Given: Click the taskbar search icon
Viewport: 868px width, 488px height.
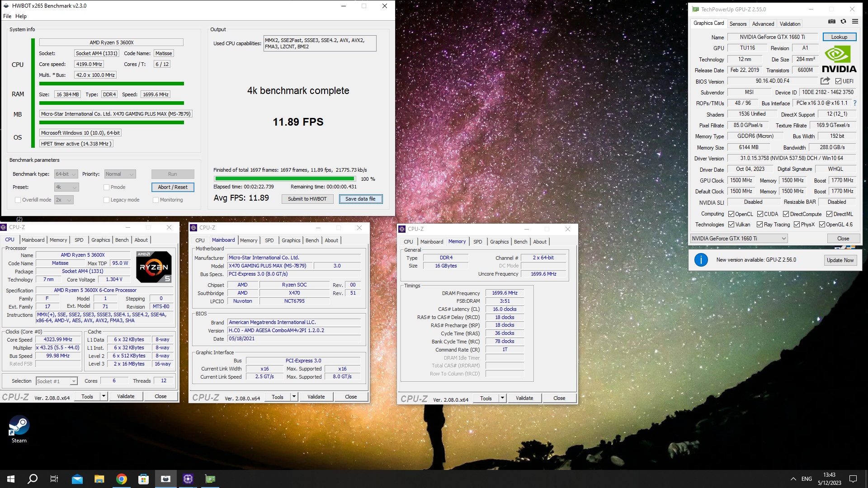Looking at the screenshot, I should click(33, 479).
